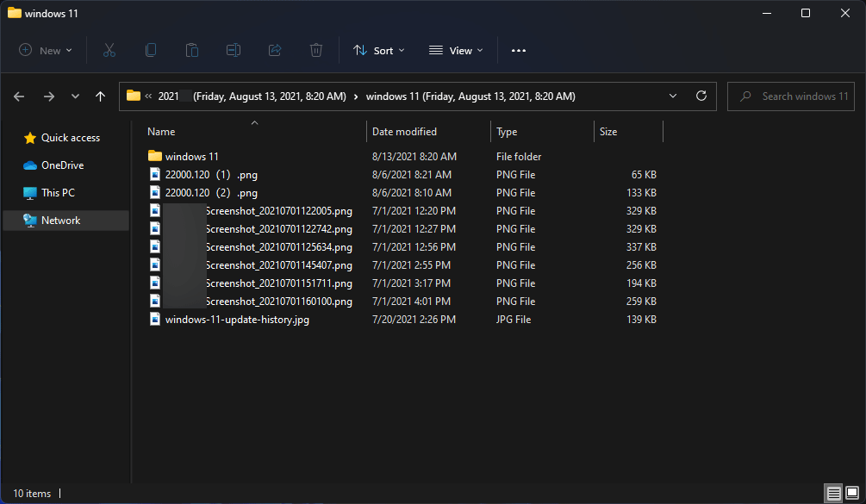Image resolution: width=866 pixels, height=504 pixels.
Task: Open the Sort dropdown menu
Action: coord(379,50)
